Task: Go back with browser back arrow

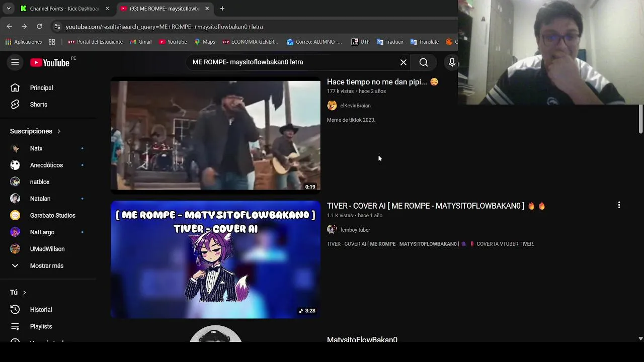Action: 9,27
